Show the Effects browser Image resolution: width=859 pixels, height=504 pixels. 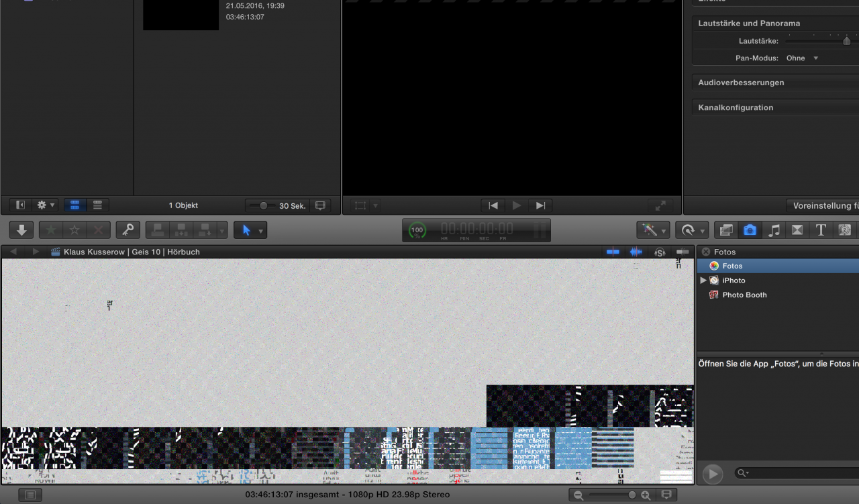(x=726, y=230)
